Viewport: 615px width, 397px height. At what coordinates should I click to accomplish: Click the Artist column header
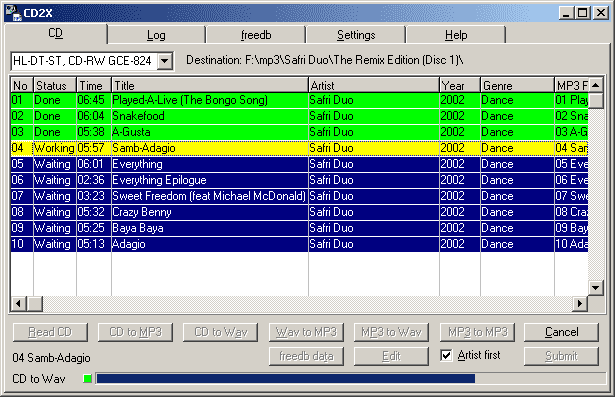pos(374,86)
